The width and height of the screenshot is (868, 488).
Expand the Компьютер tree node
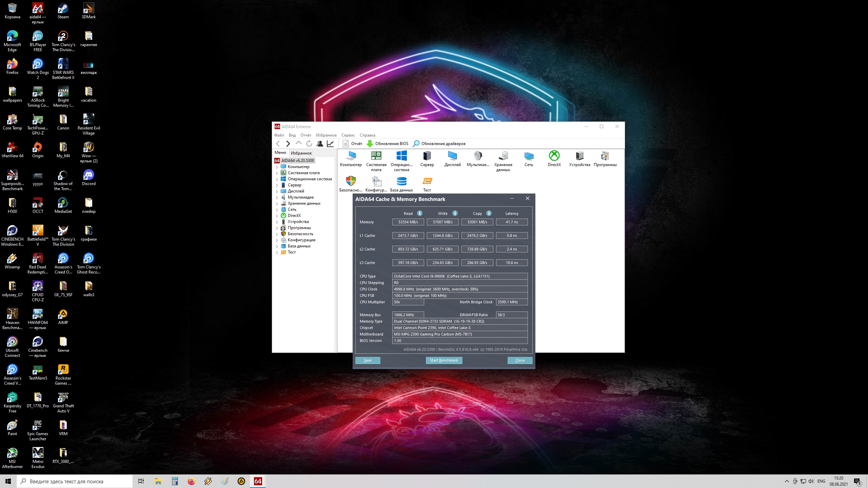pyautogui.click(x=277, y=167)
